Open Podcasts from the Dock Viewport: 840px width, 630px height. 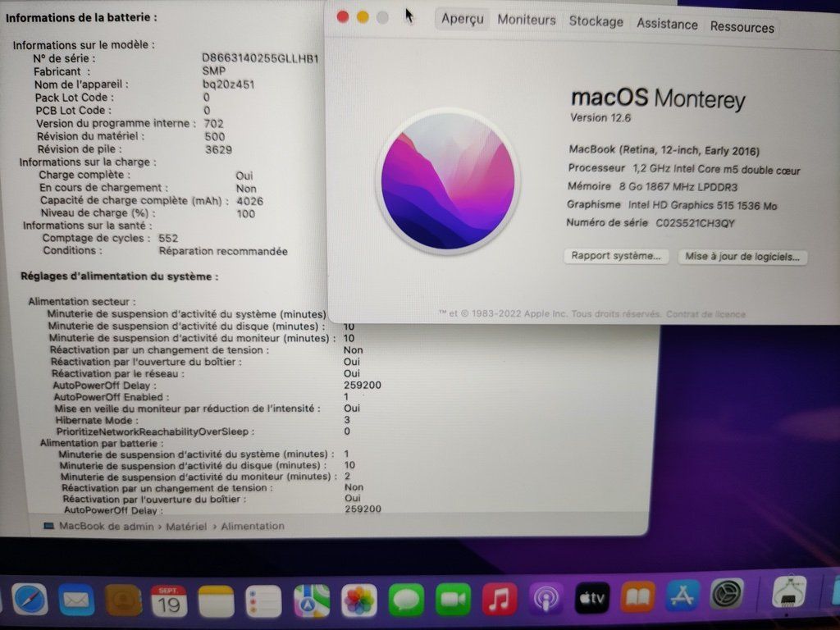coord(546,598)
